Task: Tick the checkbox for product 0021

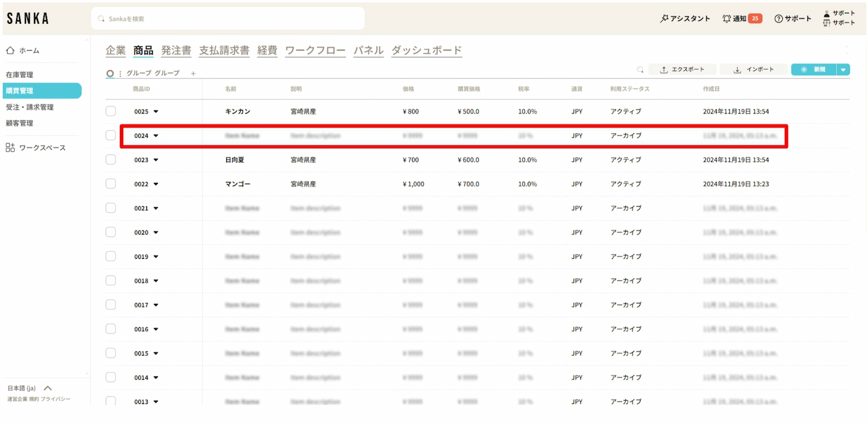Action: (x=111, y=208)
